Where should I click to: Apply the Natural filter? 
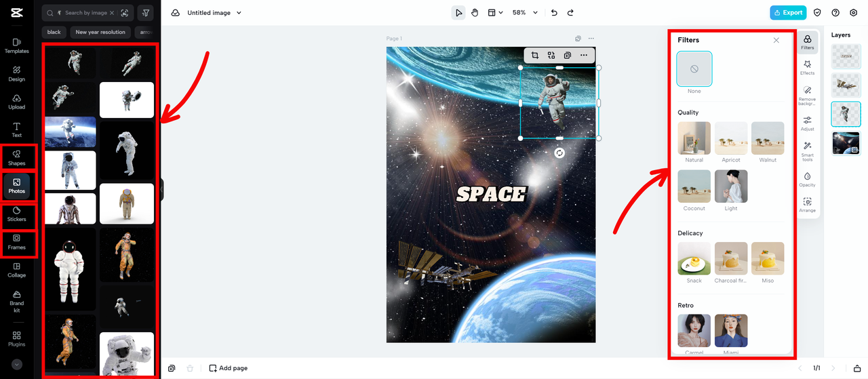[x=694, y=138]
